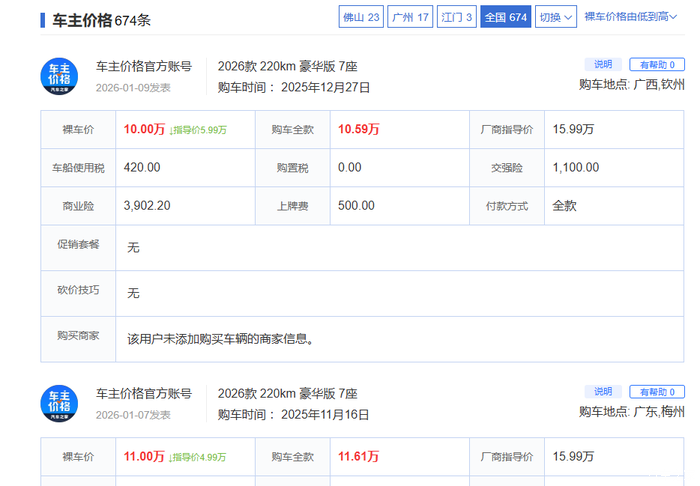The height and width of the screenshot is (486, 700).
Task: Select the 广州 17 city tab
Action: pos(410,17)
